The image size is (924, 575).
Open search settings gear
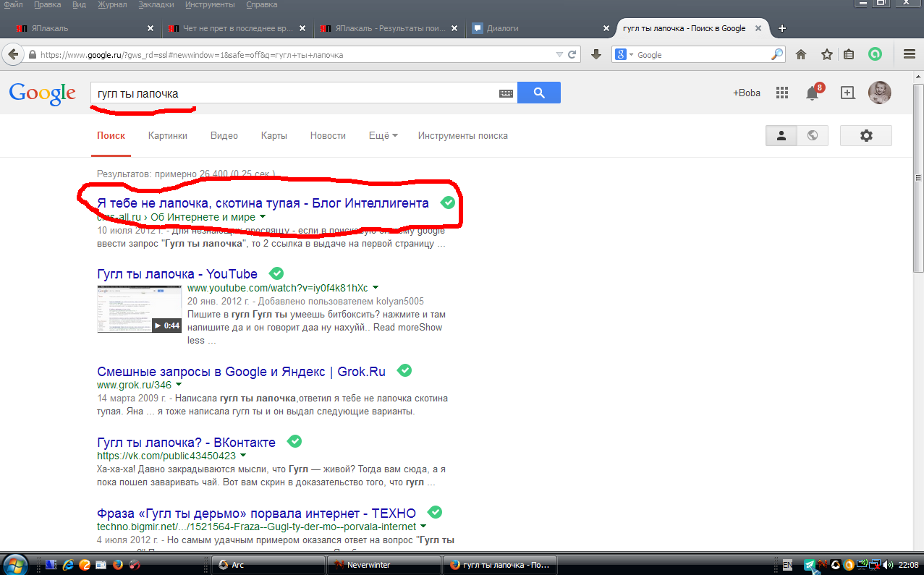pos(865,136)
